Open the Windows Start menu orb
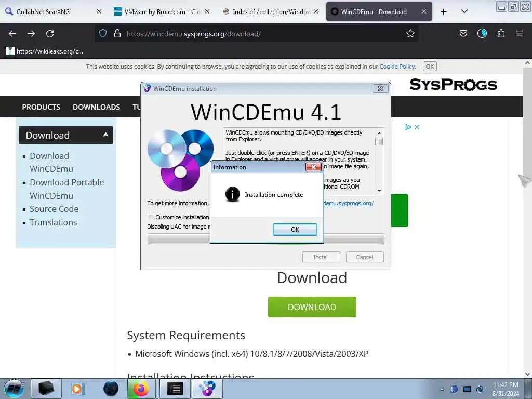This screenshot has width=532, height=399. [14, 389]
